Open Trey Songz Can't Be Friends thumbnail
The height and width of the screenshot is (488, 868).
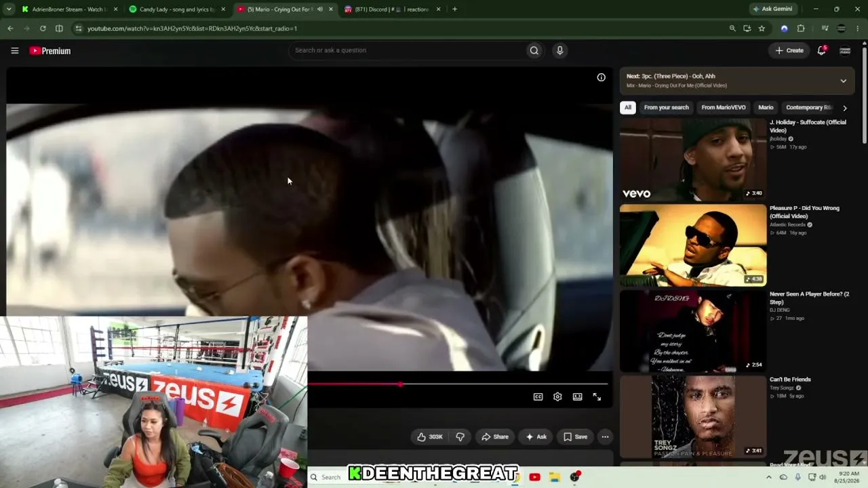tap(693, 417)
